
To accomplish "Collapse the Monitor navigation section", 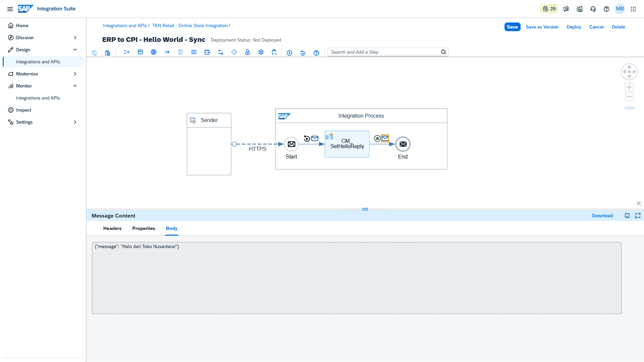I will click(75, 86).
